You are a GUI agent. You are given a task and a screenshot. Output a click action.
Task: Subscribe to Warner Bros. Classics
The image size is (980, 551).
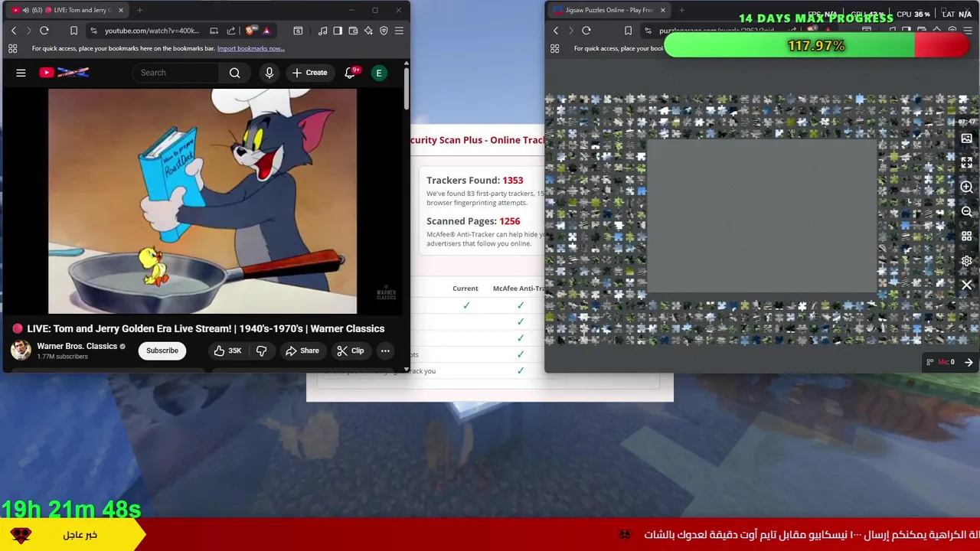[x=162, y=350]
